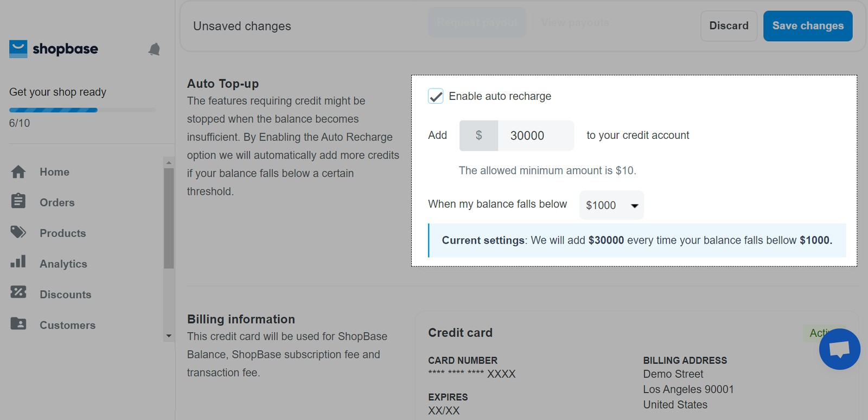Select Customers in the sidebar menu
This screenshot has width=868, height=420.
67,325
